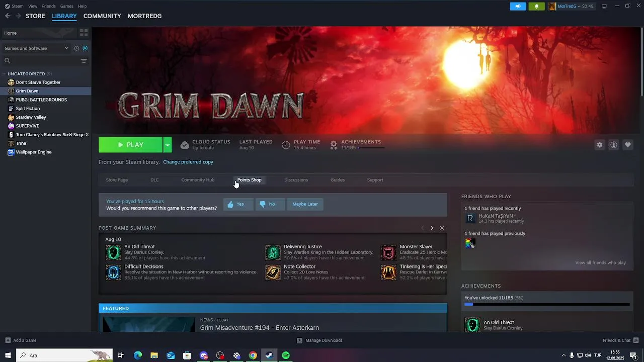Open Guides link
This screenshot has width=644, height=362.
click(x=338, y=180)
